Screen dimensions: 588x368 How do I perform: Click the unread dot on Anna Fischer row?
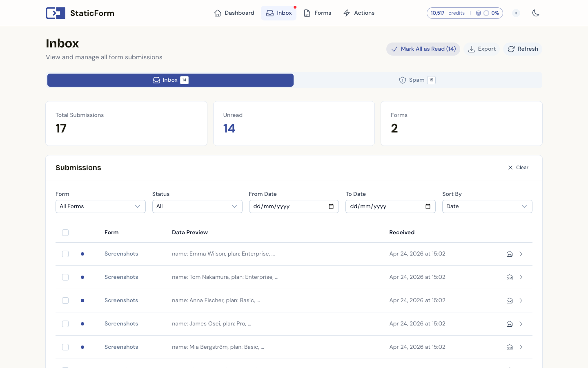coord(82,301)
